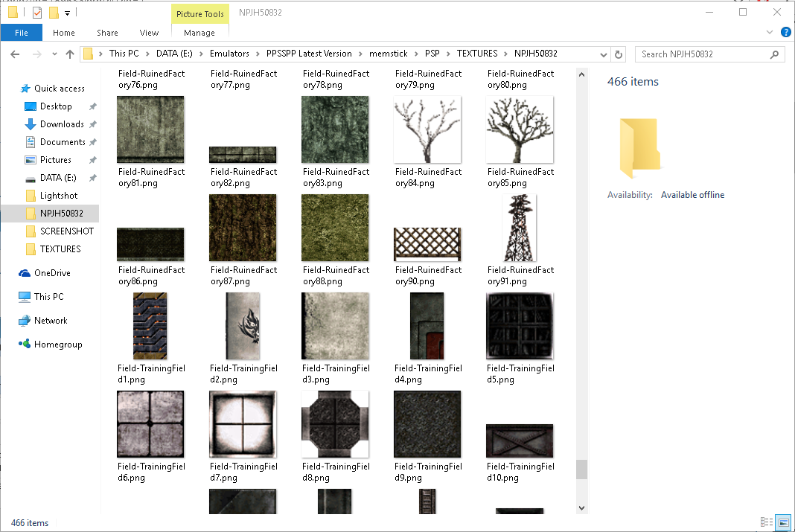795x532 pixels.
Task: Switch to large icons view in status bar
Action: [782, 522]
